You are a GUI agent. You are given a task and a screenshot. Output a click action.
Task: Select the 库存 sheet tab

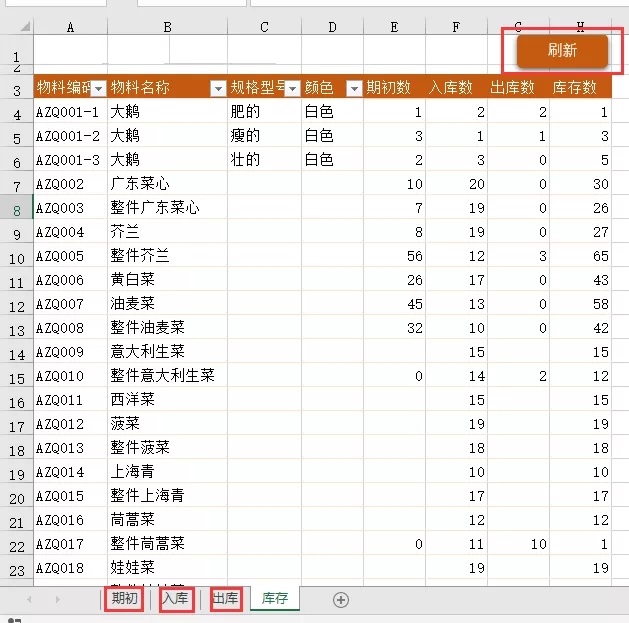point(275,599)
